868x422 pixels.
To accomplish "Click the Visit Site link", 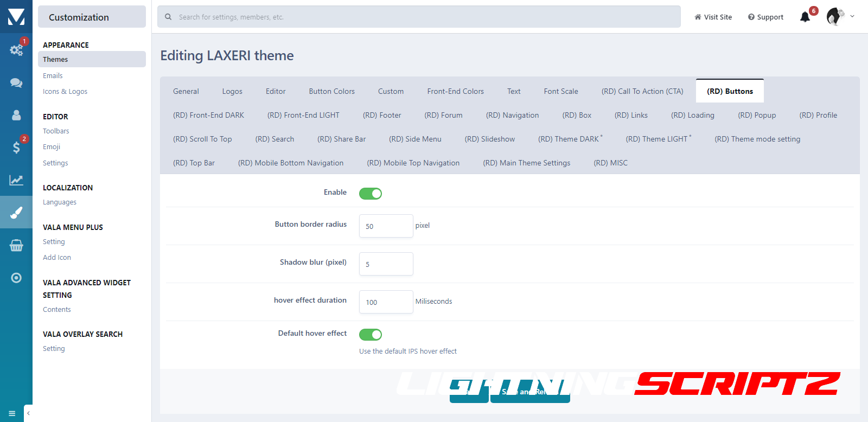I will (x=713, y=17).
